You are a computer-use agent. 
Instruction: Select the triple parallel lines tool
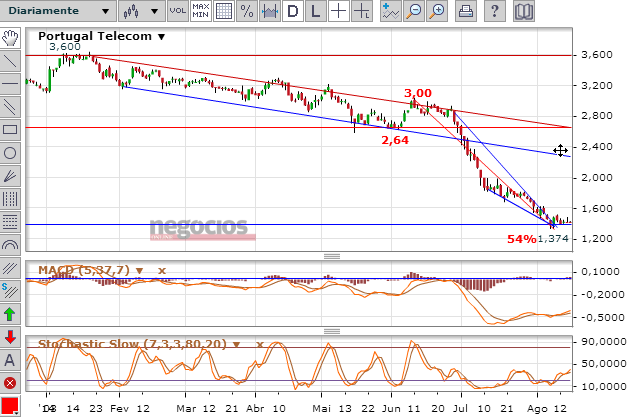(x=10, y=269)
